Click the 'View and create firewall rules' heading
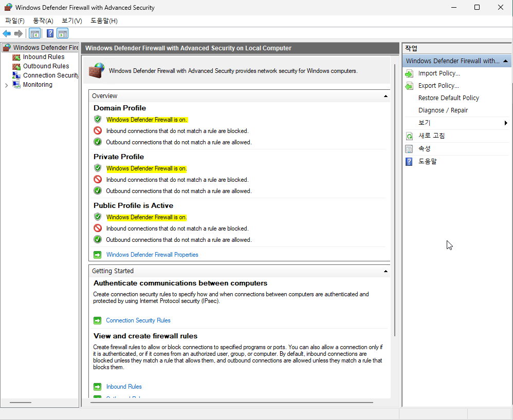The height and width of the screenshot is (420, 513). click(x=145, y=336)
